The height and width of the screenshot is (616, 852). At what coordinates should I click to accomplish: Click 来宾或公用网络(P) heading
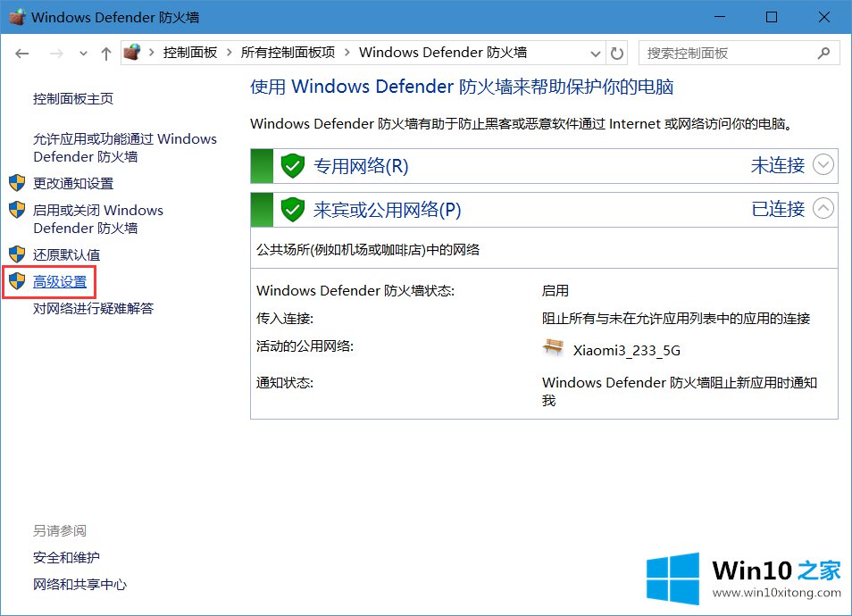coord(387,210)
